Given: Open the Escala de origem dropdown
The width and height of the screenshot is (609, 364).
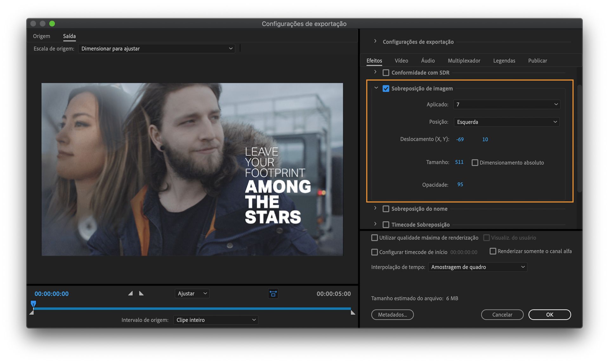Looking at the screenshot, I should coord(157,49).
